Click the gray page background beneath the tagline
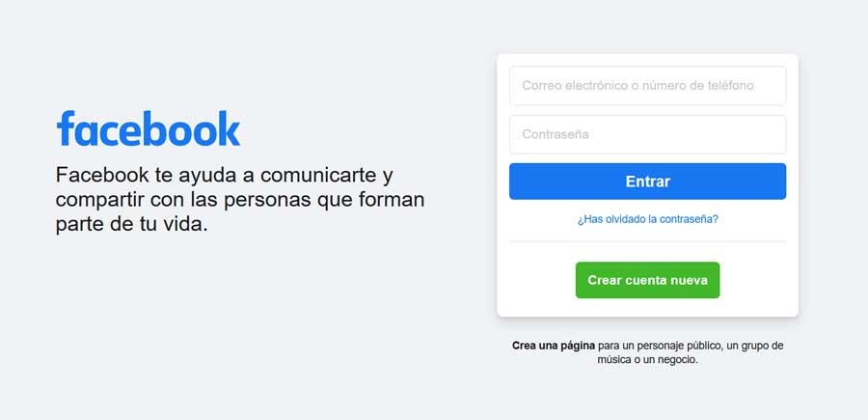868x420 pixels. (x=238, y=322)
